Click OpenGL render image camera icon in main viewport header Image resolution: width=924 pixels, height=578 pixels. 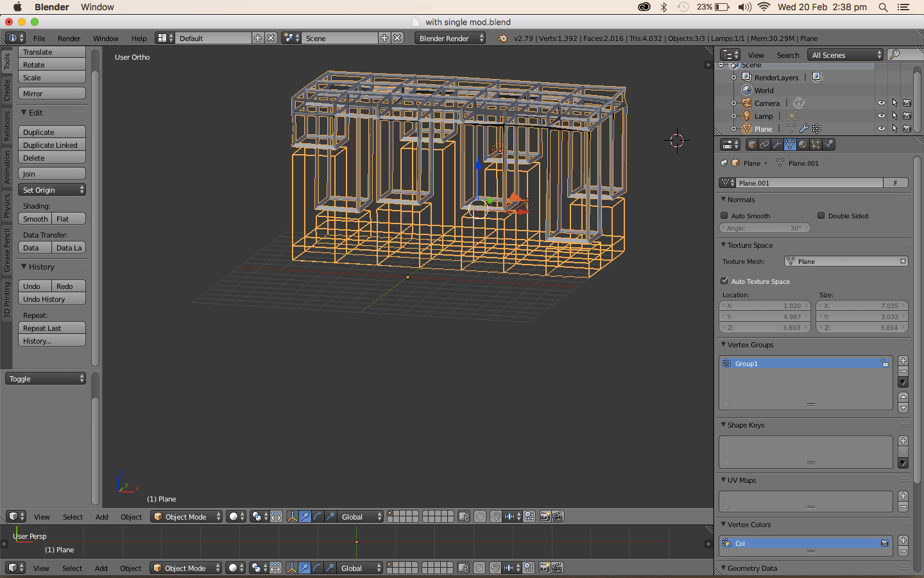pos(545,516)
